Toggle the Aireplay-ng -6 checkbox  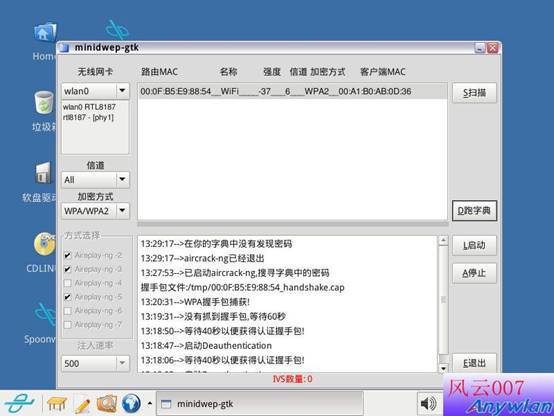[68, 311]
